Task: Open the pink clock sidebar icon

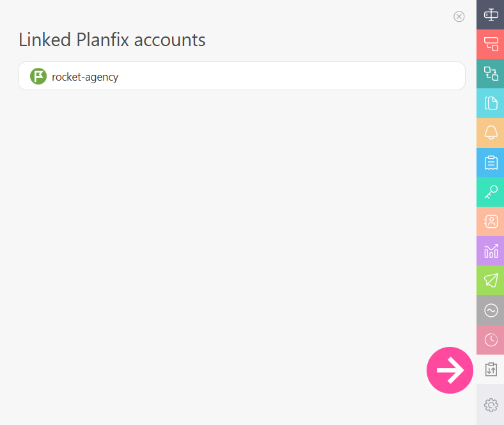Action: 491,340
